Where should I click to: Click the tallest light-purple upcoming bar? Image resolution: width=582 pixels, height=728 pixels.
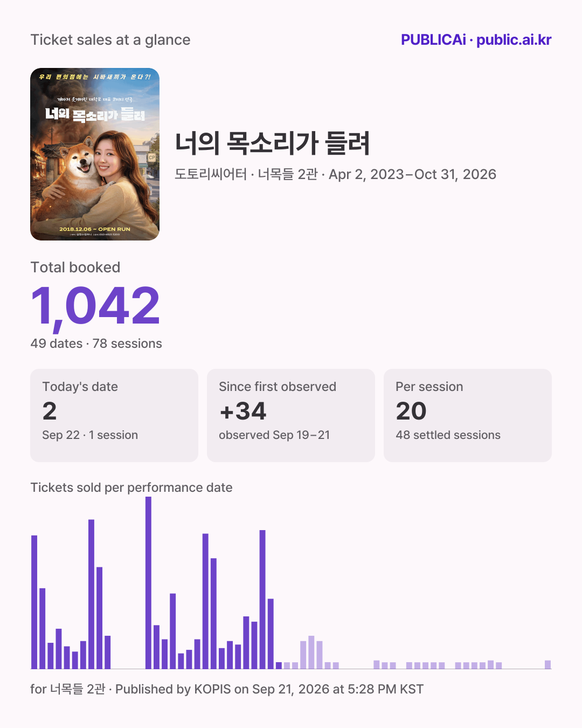[x=311, y=653]
